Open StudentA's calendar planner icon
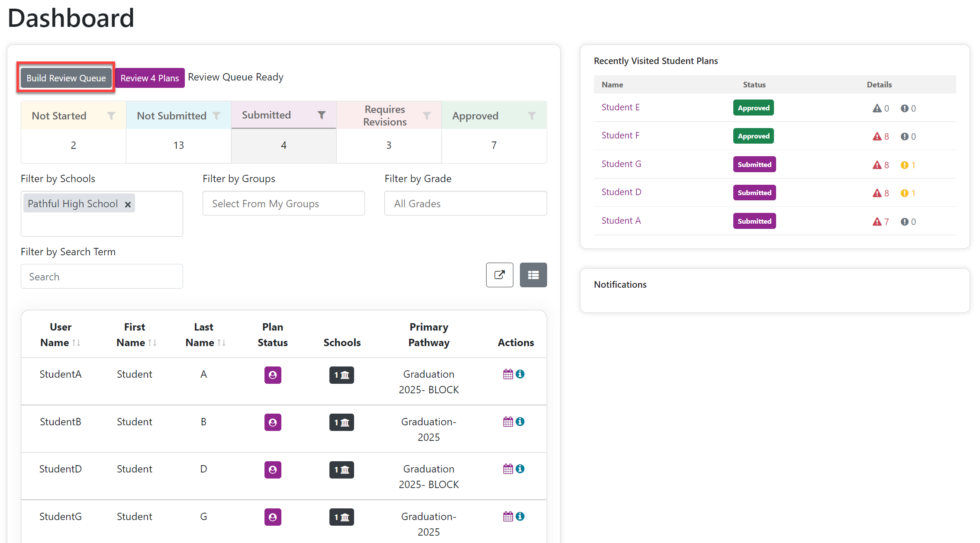 (508, 374)
